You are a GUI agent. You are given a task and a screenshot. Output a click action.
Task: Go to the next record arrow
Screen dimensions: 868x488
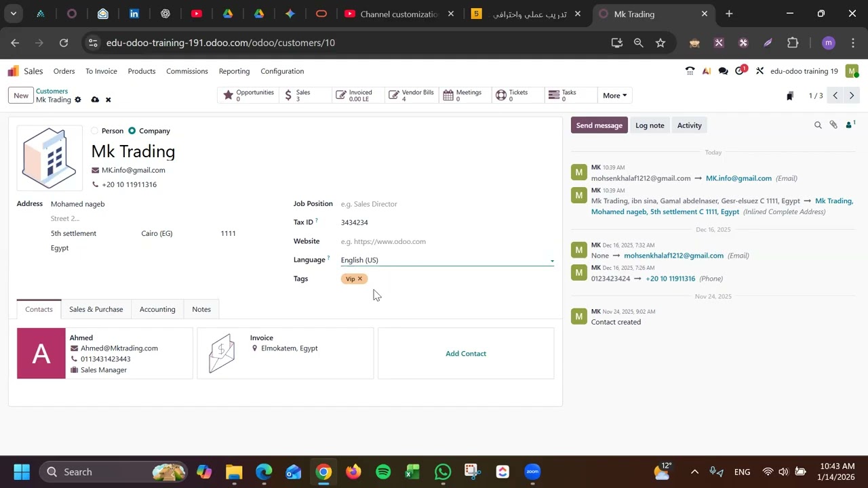(x=852, y=96)
